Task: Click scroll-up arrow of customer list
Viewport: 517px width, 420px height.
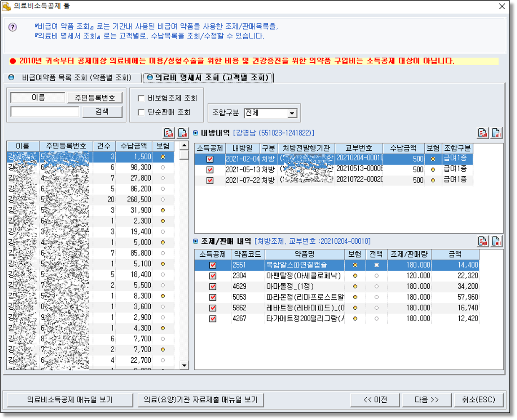Action: tap(184, 146)
